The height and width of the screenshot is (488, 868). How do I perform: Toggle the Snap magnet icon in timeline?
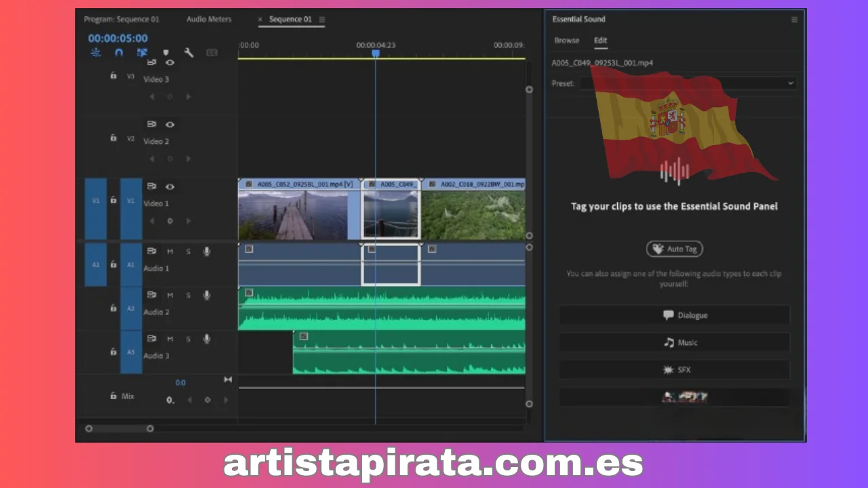tap(119, 52)
